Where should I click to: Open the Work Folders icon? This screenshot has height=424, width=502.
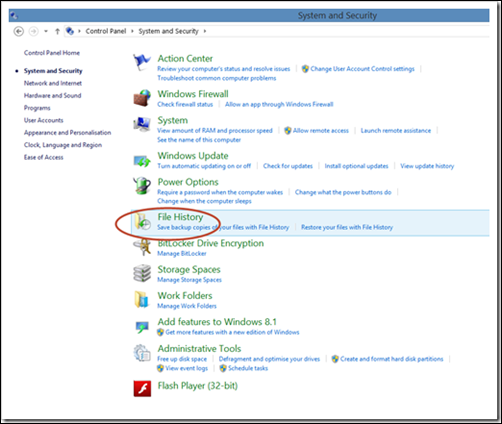(142, 299)
